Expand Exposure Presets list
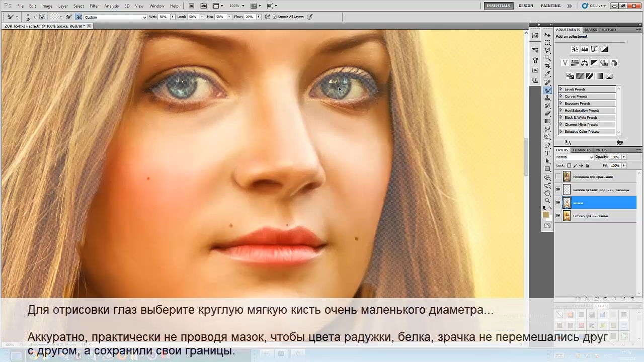 pos(560,104)
